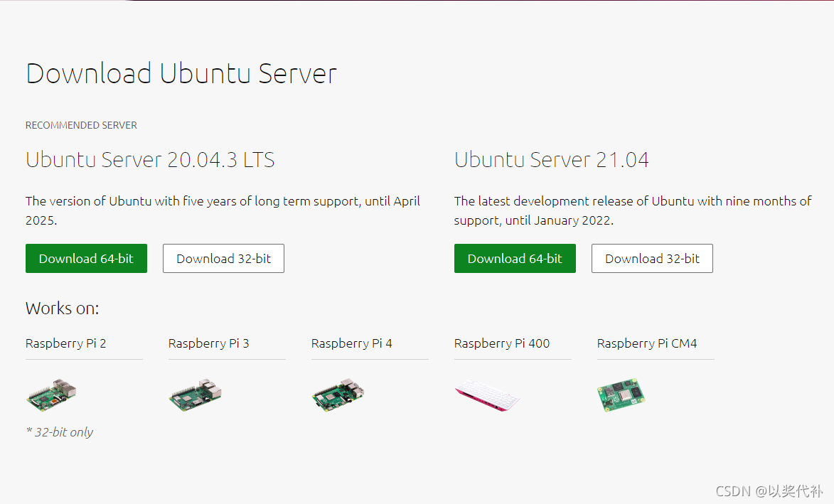Select the "Raspberry Pi 2" label

pos(66,343)
